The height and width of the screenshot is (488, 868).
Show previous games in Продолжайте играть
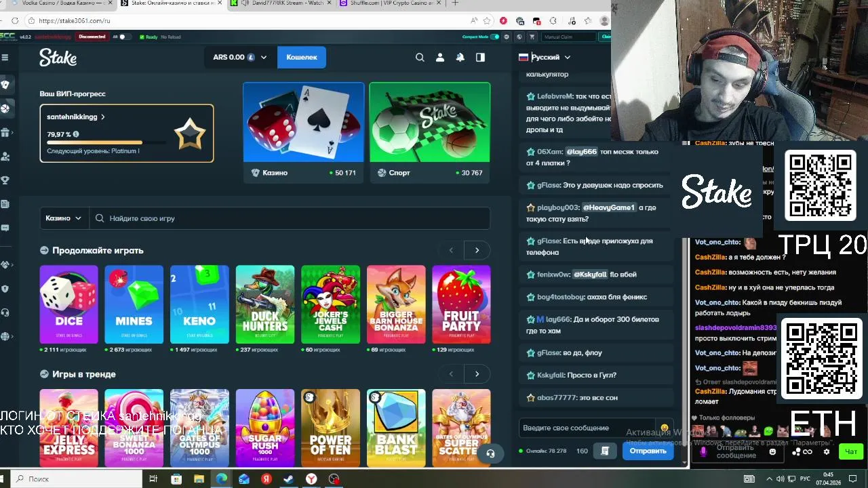(x=451, y=250)
